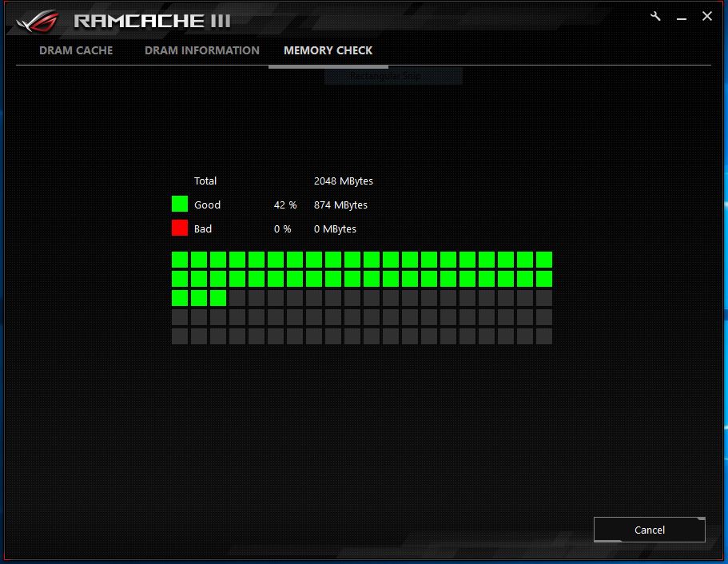Click the 2048 MBytes total value
Screen dimensions: 728x564
coord(344,181)
